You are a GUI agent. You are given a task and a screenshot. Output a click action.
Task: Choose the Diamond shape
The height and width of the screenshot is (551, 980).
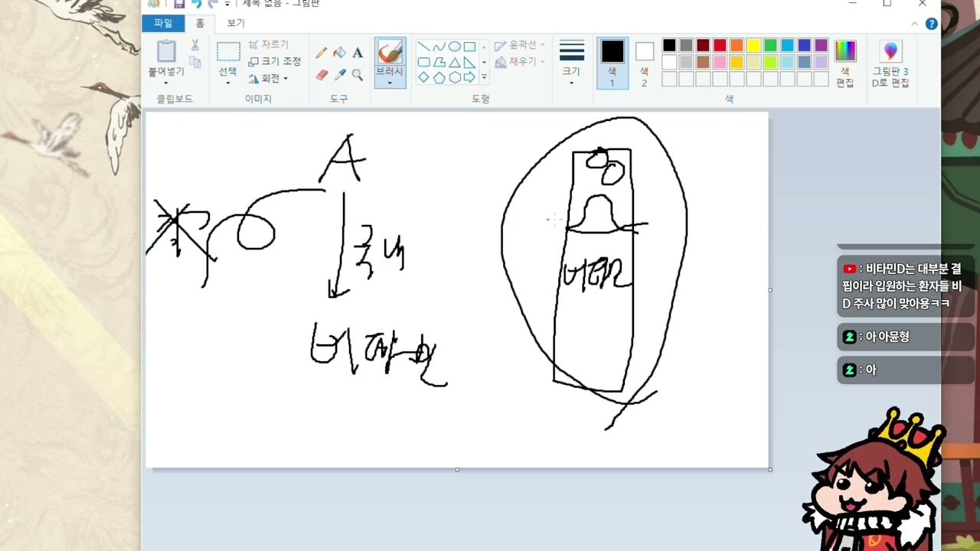point(423,77)
